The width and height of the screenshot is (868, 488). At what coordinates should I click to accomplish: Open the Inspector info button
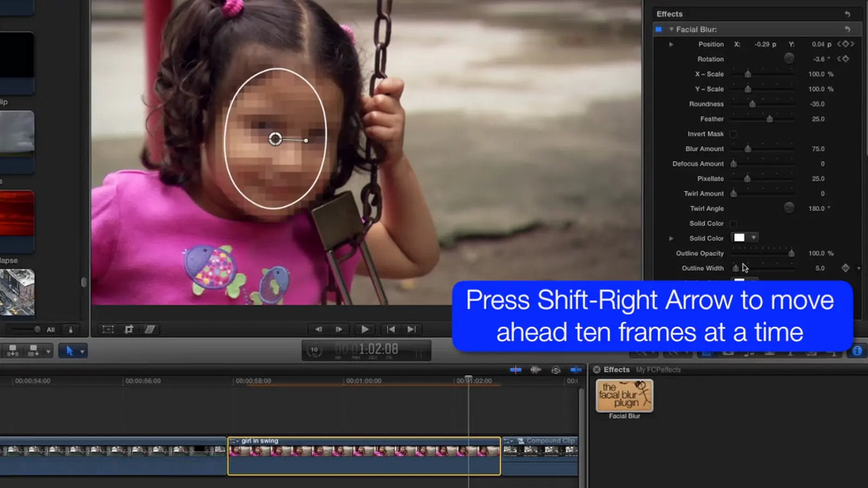(857, 351)
